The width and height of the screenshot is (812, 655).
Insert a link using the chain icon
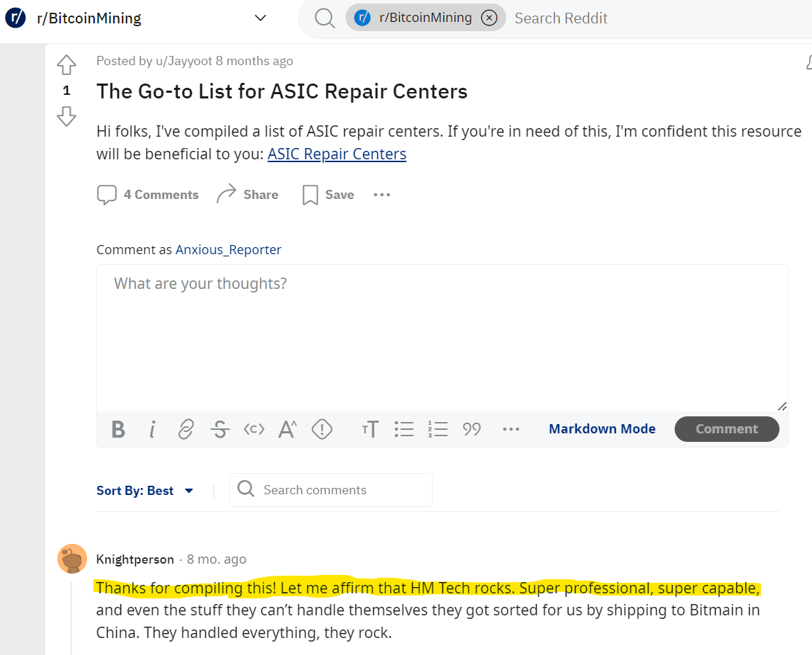[x=185, y=429]
